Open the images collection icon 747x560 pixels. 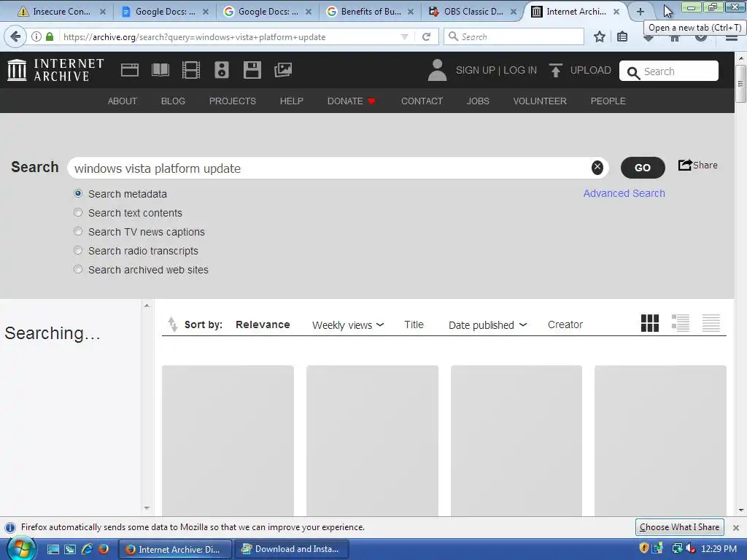(x=283, y=70)
